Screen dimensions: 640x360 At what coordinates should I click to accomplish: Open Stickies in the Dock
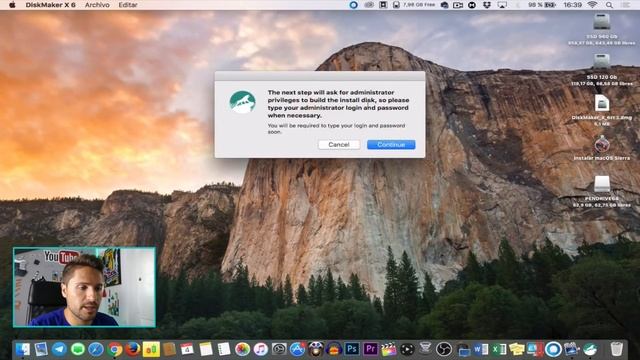click(x=517, y=349)
